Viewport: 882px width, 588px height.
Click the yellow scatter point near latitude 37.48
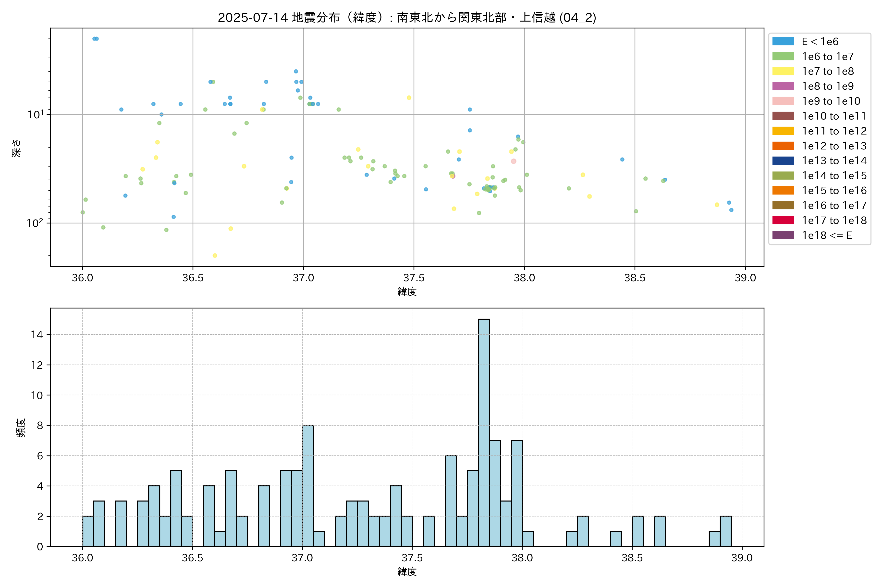(409, 98)
